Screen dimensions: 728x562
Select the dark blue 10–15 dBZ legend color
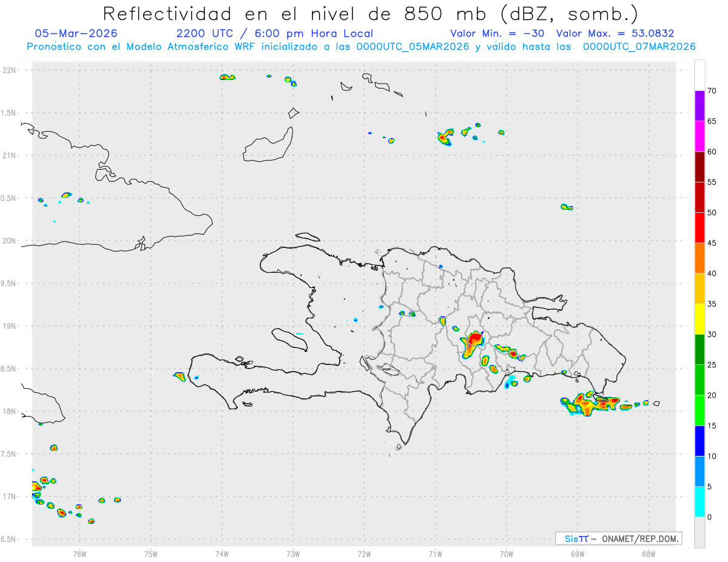pyautogui.click(x=699, y=441)
